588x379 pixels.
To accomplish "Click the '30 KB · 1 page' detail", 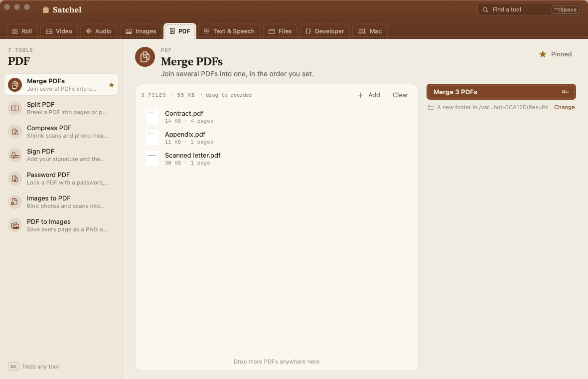I will [187, 163].
